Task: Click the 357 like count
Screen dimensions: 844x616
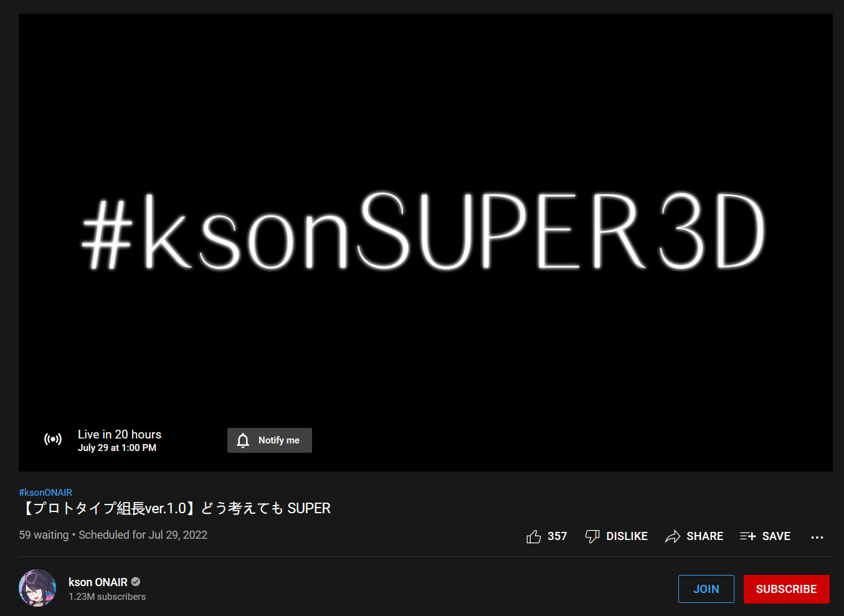Action: coord(557,536)
